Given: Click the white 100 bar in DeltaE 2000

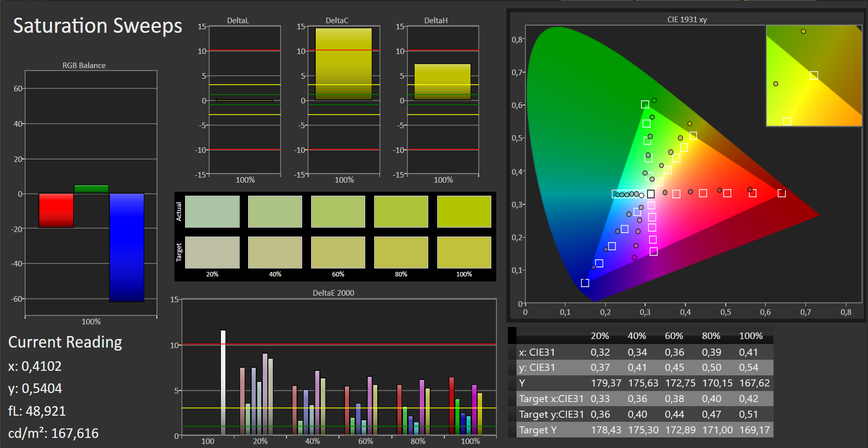Looking at the screenshot, I should tap(223, 382).
